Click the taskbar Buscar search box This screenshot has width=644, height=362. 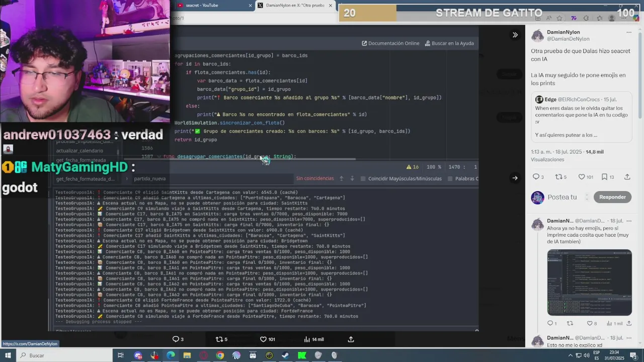[64, 355]
